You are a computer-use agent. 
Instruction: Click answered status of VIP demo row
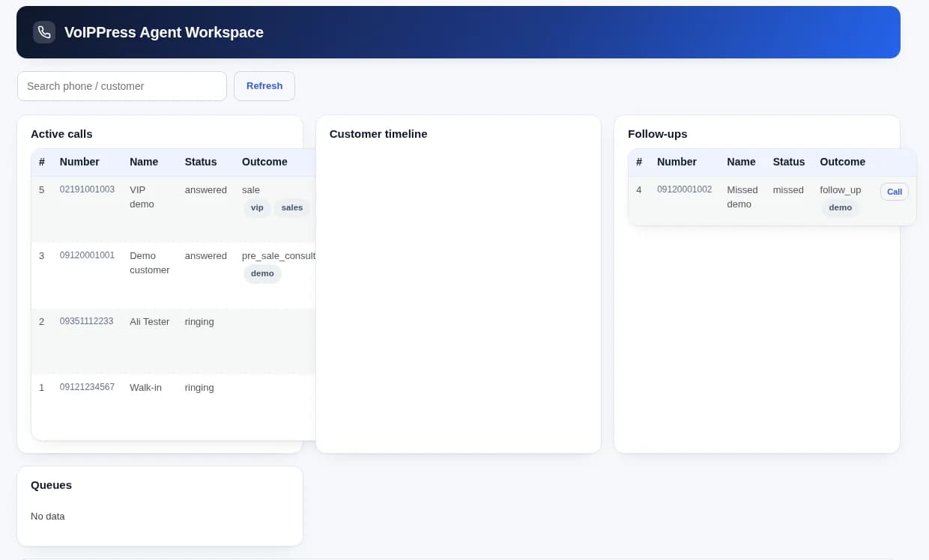tap(206, 189)
